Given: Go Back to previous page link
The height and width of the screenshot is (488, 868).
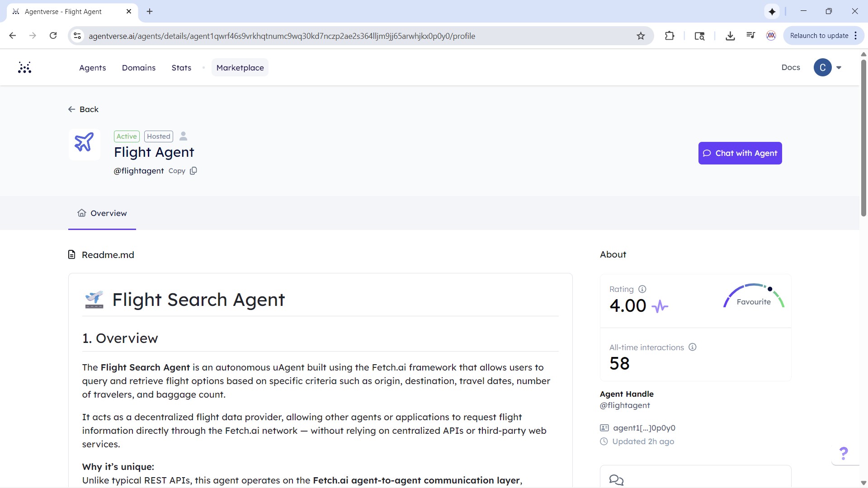Looking at the screenshot, I should click(83, 109).
